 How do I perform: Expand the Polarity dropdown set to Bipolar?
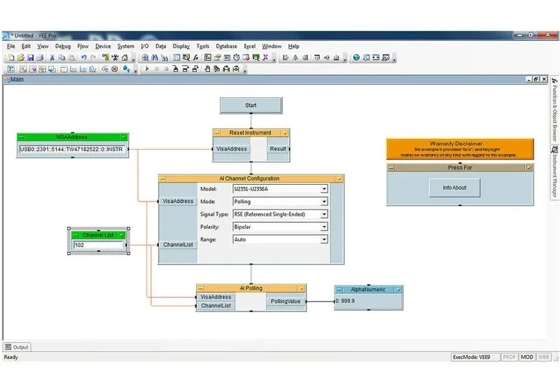(x=323, y=227)
